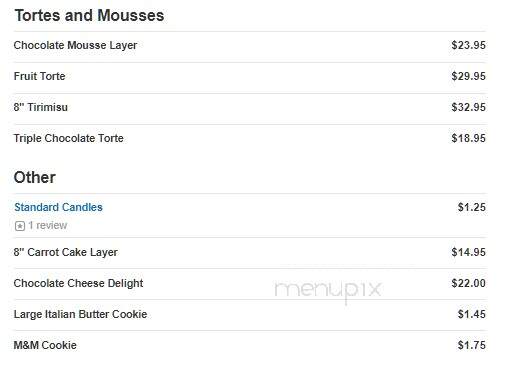Open the Standard Candles link
This screenshot has width=507, height=372.
58,207
